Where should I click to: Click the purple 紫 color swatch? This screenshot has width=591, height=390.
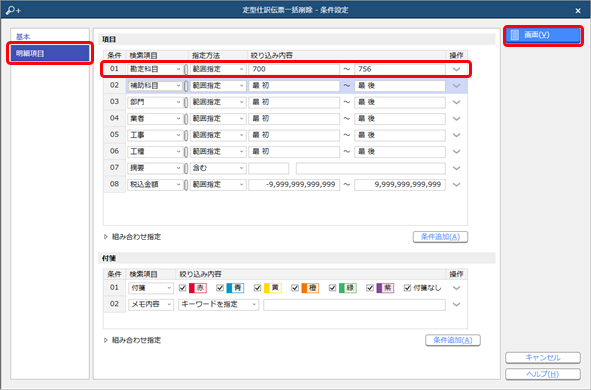(385, 288)
